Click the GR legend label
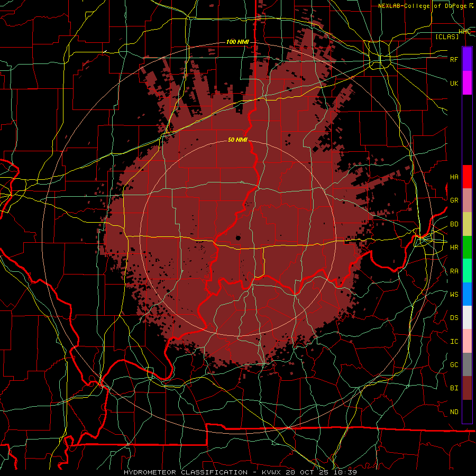 454,200
